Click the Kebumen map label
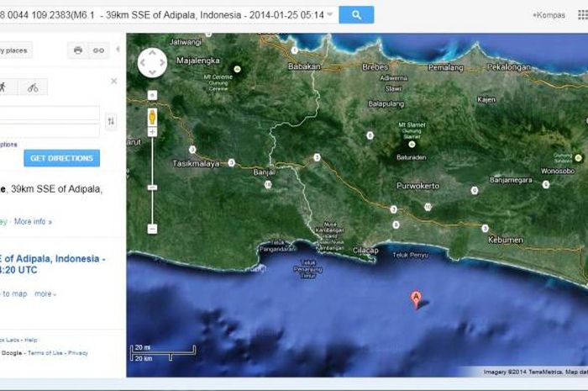The image size is (588, 391). [506, 240]
